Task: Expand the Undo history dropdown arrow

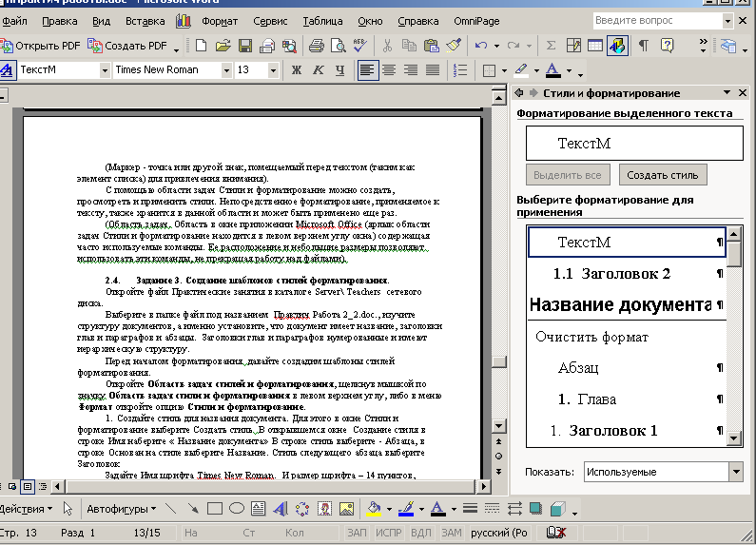Action: [x=496, y=47]
